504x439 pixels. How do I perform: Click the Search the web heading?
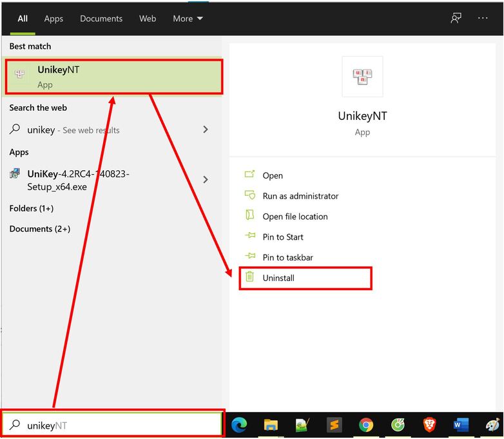[x=38, y=108]
